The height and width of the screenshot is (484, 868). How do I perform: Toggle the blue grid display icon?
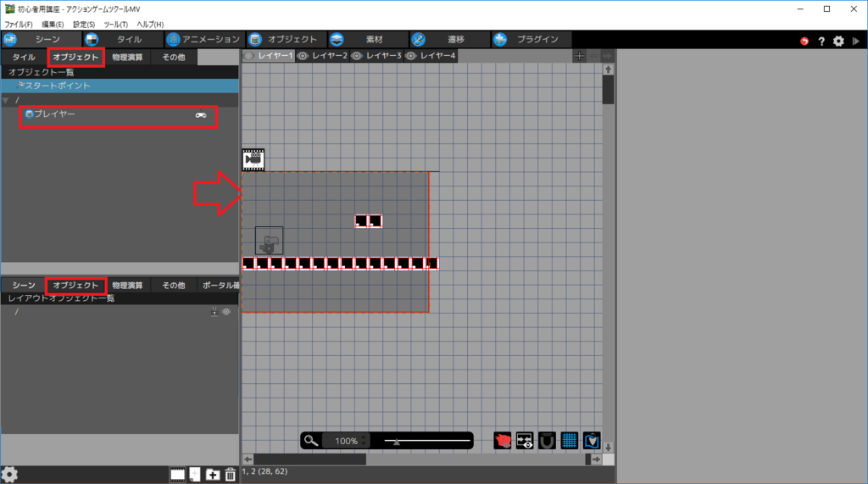569,441
